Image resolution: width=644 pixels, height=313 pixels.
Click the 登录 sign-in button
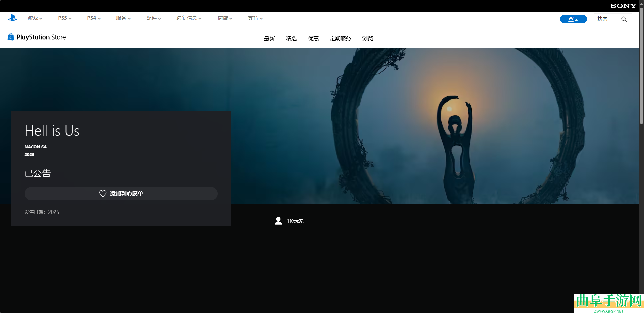[574, 19]
